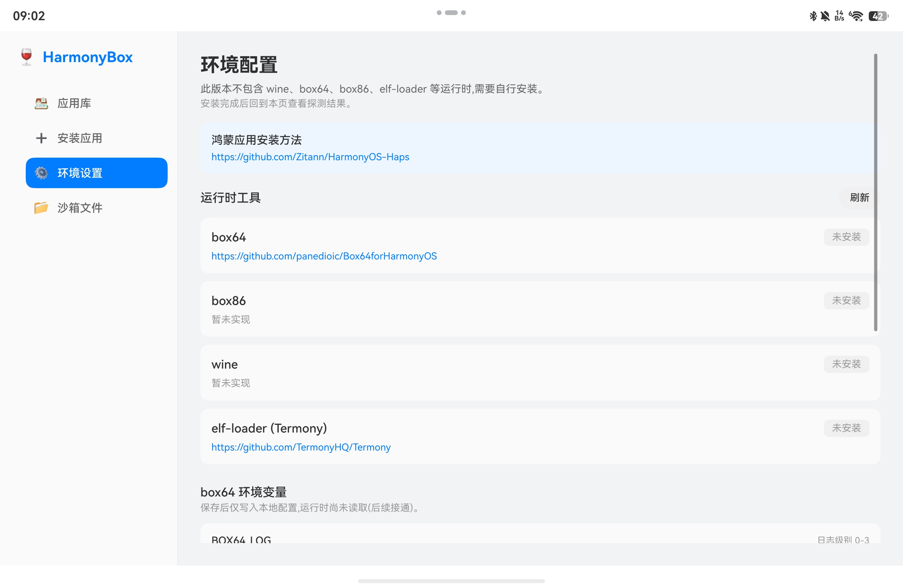
Task: Click the BOX64_LOG variable row
Action: (x=540, y=534)
